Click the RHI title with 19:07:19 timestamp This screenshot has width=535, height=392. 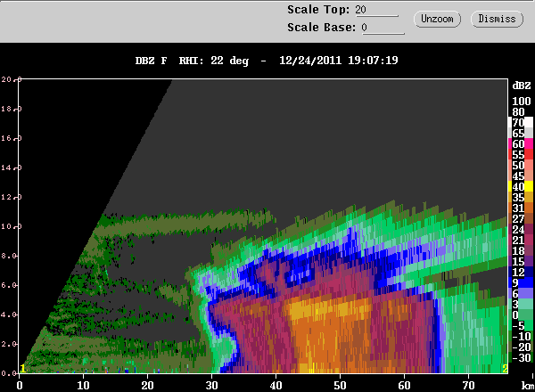(x=267, y=61)
